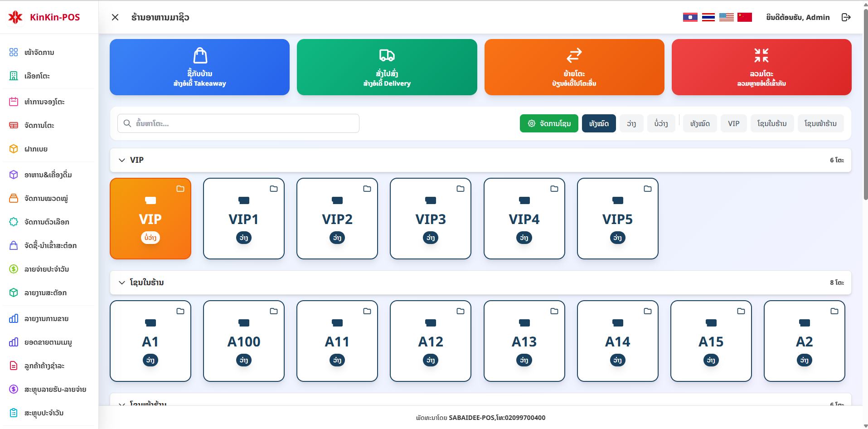Collapse the ໂຊນໃນຮ້ານ section
Screen dimensions: 868x429
click(121, 283)
